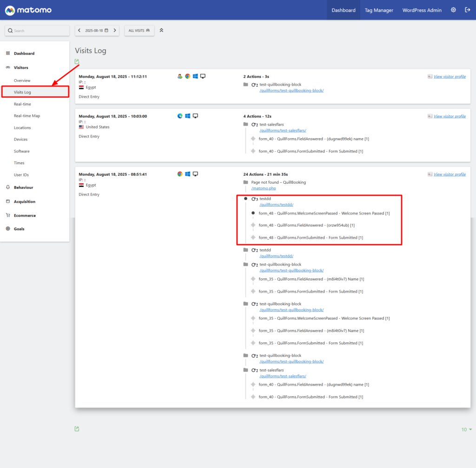
Task: Expand the Ecommerce menu section
Action: point(25,215)
